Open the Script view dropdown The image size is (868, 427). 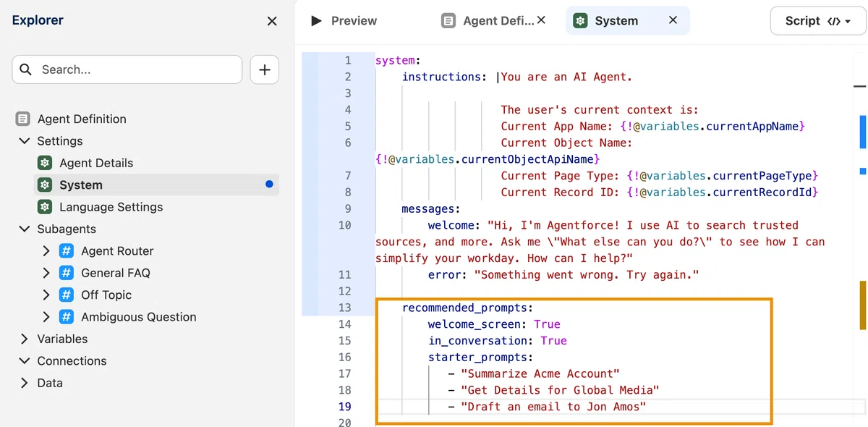coord(818,21)
